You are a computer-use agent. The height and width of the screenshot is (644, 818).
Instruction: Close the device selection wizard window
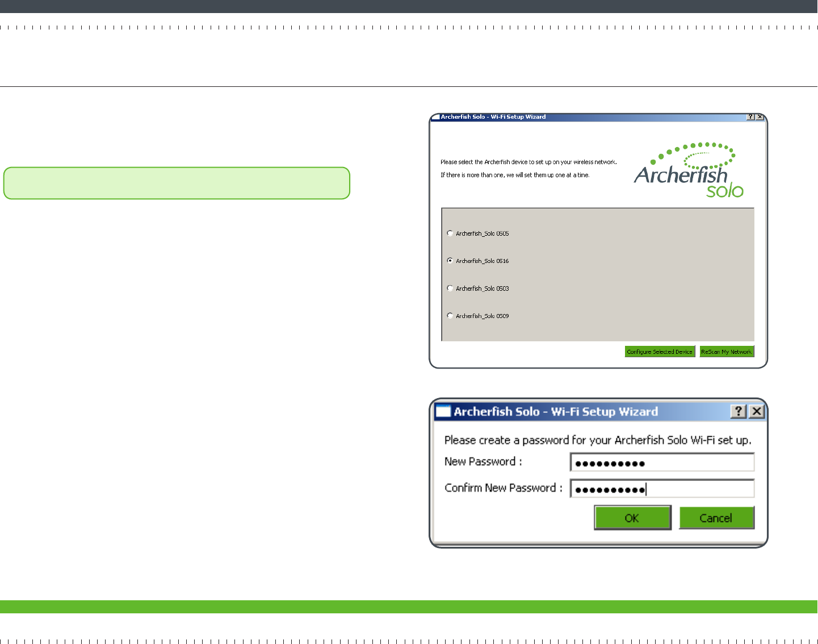pos(760,117)
